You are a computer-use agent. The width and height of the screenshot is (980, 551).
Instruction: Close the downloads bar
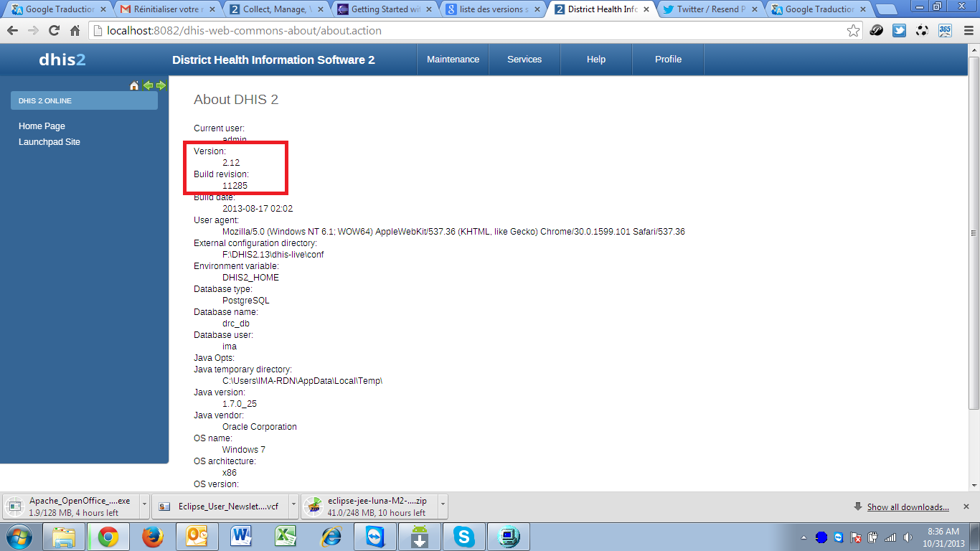coord(966,506)
